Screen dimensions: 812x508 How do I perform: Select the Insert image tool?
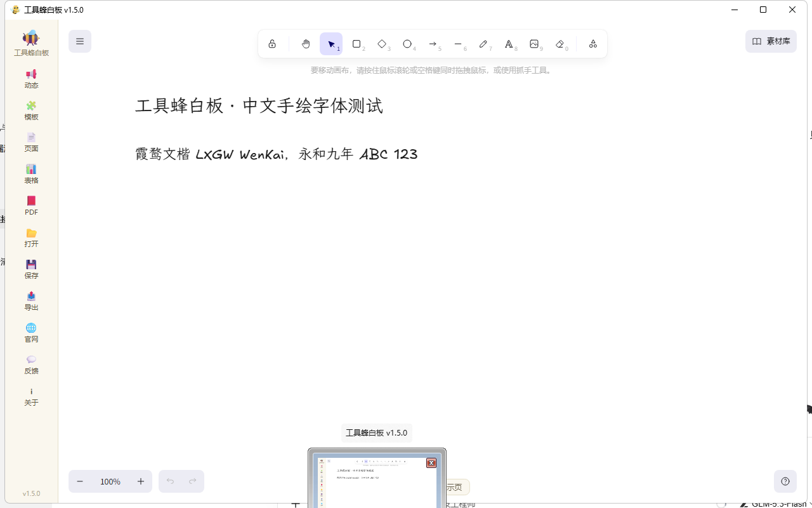click(534, 44)
